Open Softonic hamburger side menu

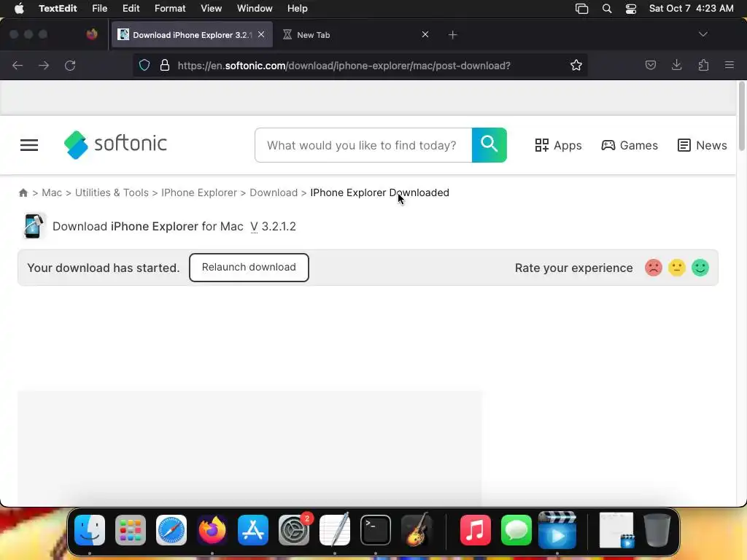point(29,145)
